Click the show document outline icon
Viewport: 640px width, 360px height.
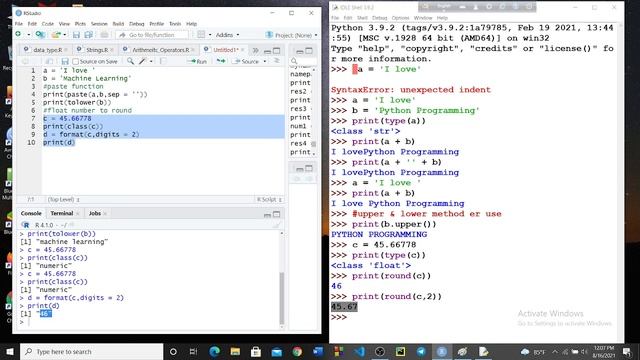coord(277,61)
